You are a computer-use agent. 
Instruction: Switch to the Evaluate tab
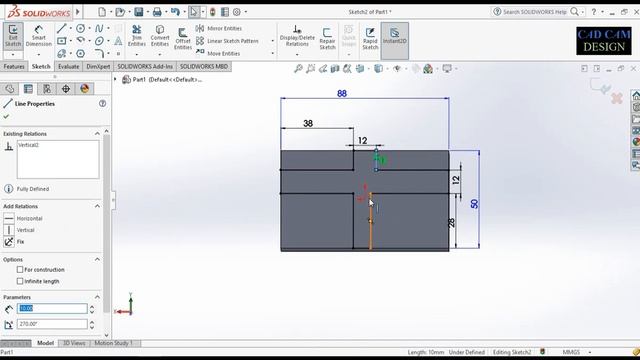68,67
